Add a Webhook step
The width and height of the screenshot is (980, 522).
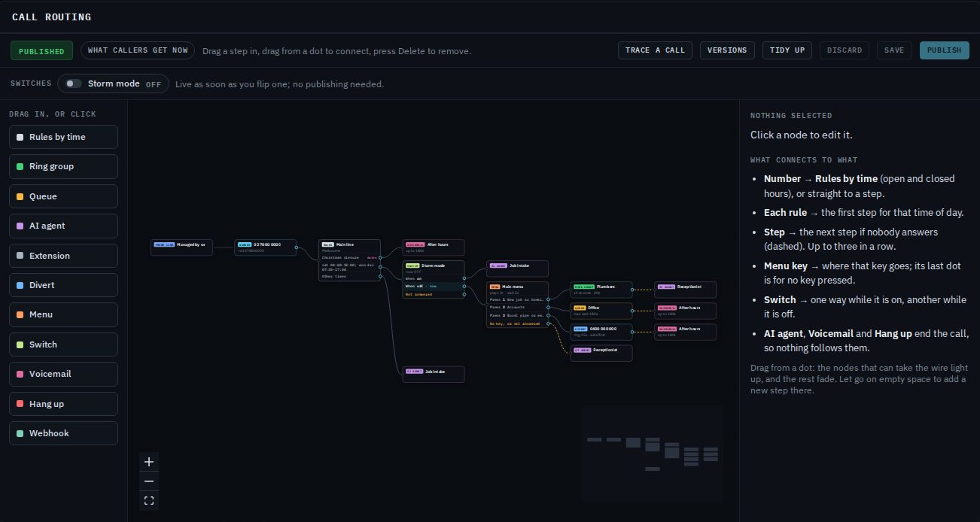(63, 433)
